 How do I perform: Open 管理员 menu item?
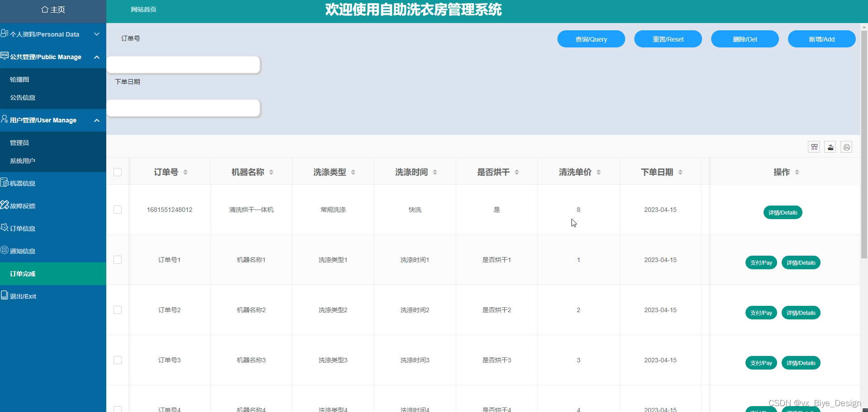(53, 143)
